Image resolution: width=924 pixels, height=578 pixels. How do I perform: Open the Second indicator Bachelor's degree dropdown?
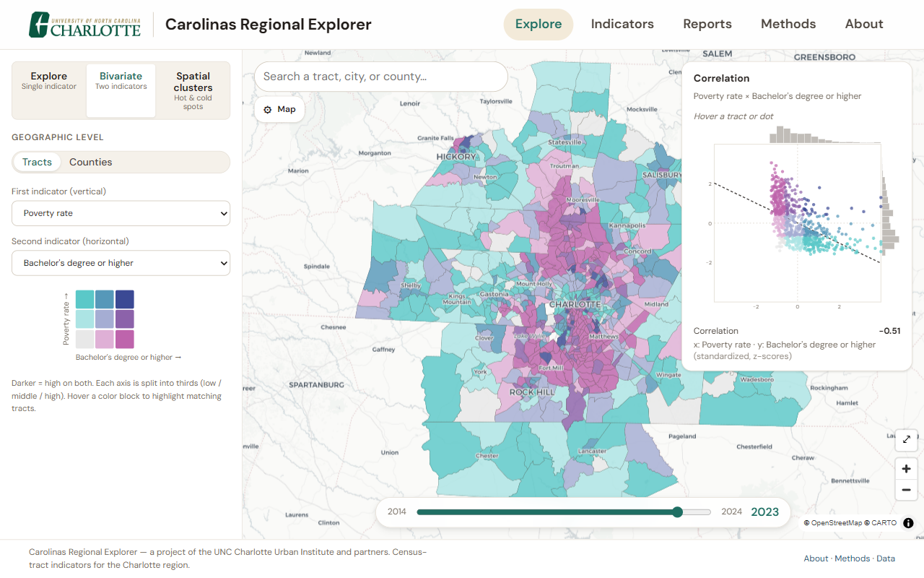(x=121, y=263)
